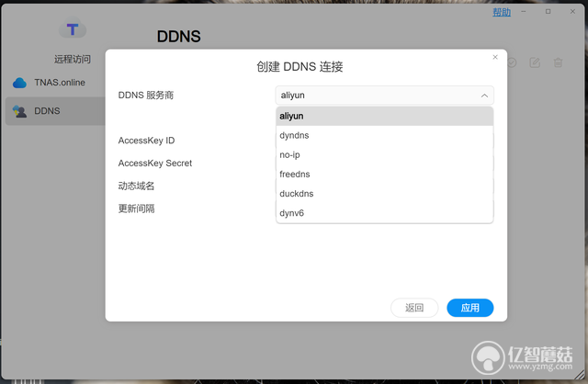Choose duckdns from provider list
Image resolution: width=588 pixels, height=384 pixels.
pyautogui.click(x=384, y=194)
